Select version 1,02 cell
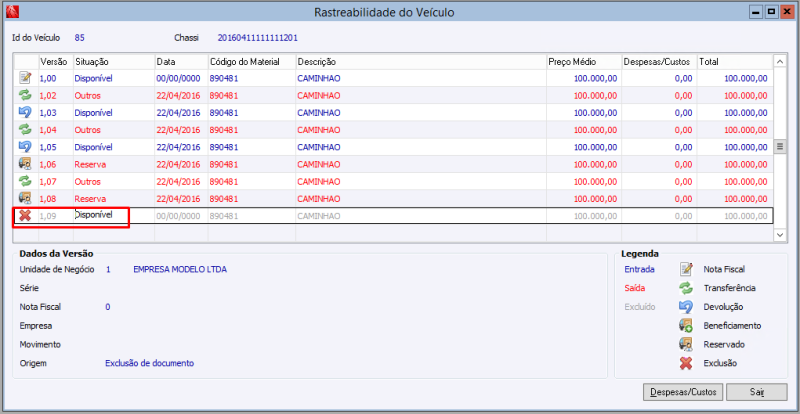The width and height of the screenshot is (800, 414). tap(56, 95)
